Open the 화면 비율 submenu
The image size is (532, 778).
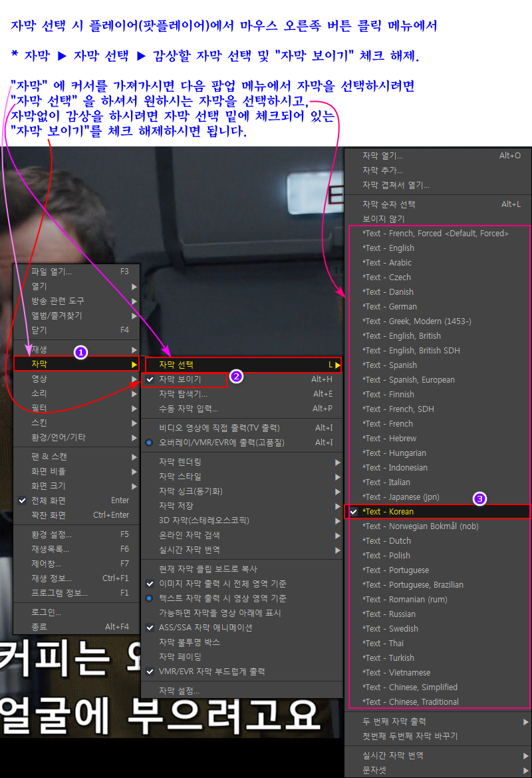tap(76, 471)
